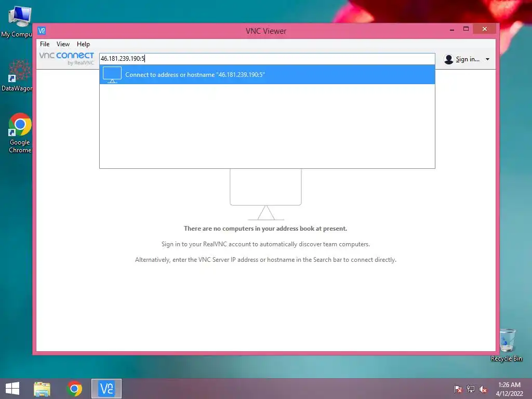Screen dimensions: 532x399
Task: Launch Google Chrome from the taskbar
Action: (x=74, y=389)
